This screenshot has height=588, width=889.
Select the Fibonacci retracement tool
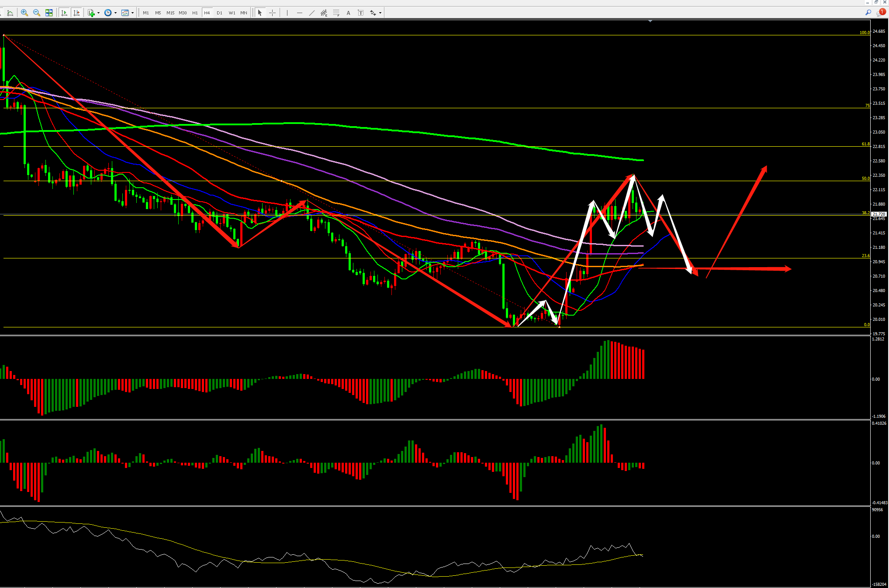coord(336,13)
